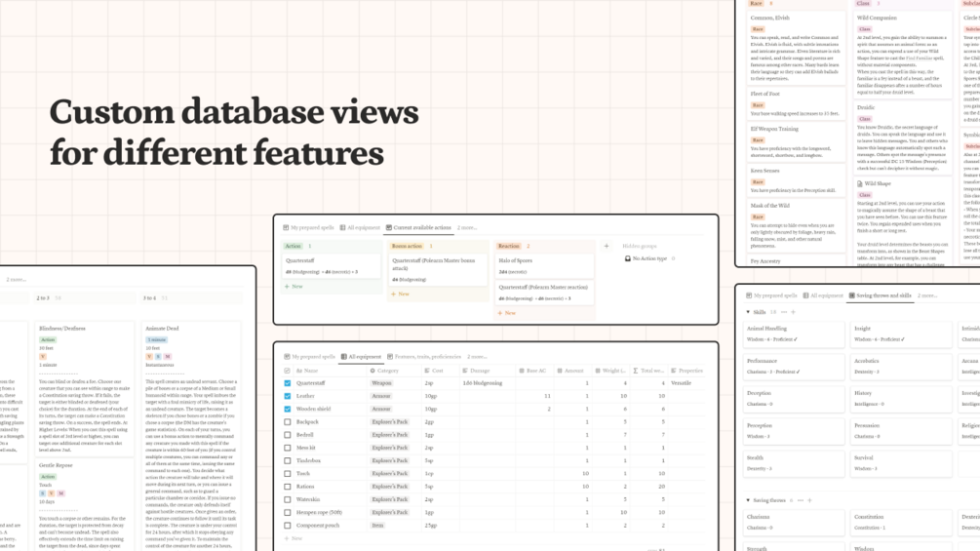Uncheck the Wooden shield checkbox
Viewport: 980px width, 551px height.
click(288, 410)
